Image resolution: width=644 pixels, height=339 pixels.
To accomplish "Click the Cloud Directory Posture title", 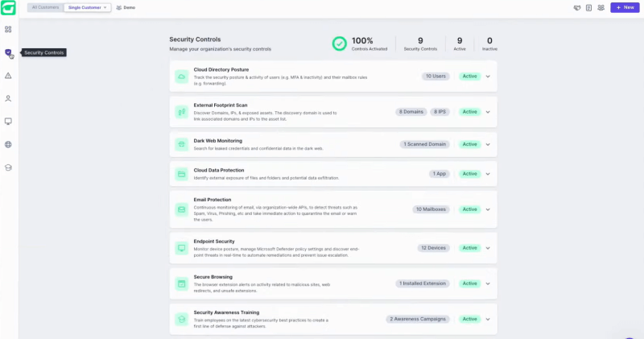I will click(221, 70).
